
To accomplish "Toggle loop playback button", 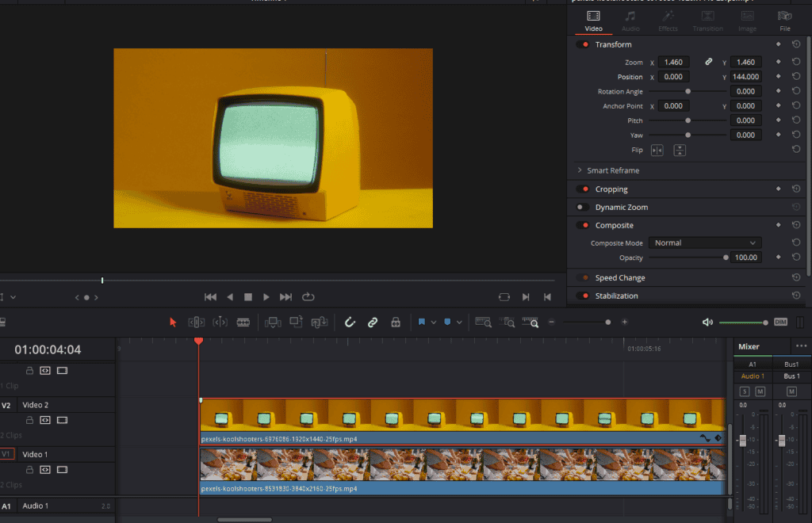I will coord(308,296).
